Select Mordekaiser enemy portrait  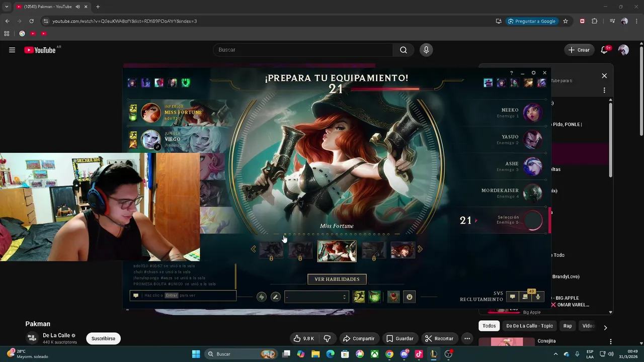pyautogui.click(x=532, y=193)
